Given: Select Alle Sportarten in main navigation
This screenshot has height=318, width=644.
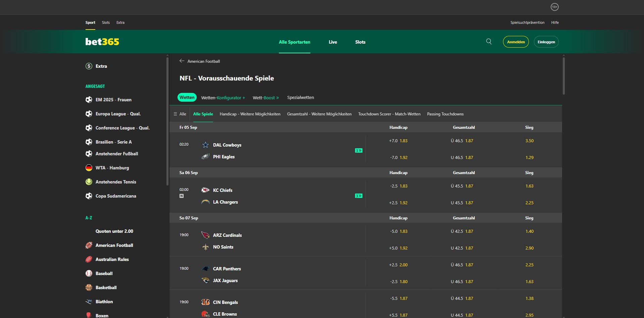Looking at the screenshot, I should [294, 42].
